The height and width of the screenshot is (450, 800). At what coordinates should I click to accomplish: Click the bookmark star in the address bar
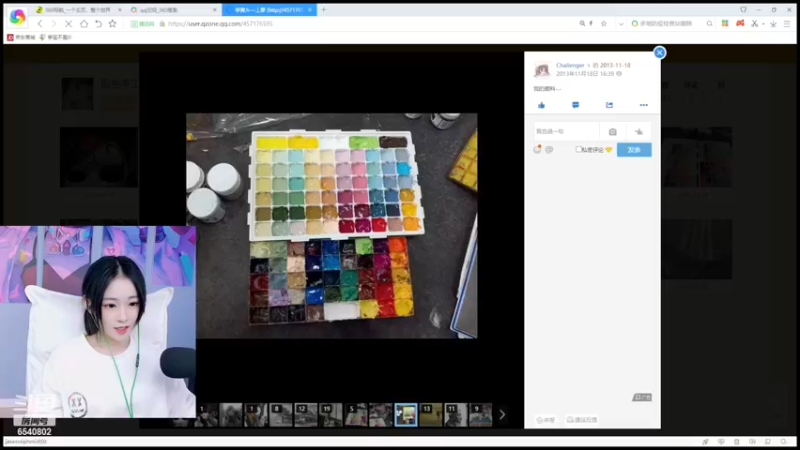tap(604, 23)
